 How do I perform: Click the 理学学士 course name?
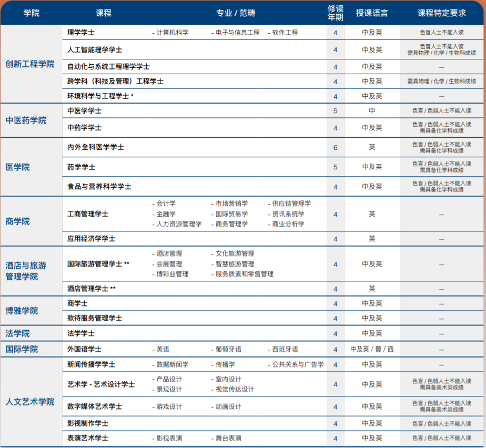pos(81,33)
